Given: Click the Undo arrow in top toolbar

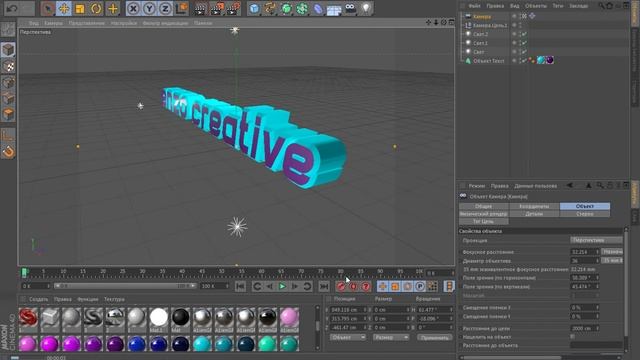Looking at the screenshot, I should 12,9.
